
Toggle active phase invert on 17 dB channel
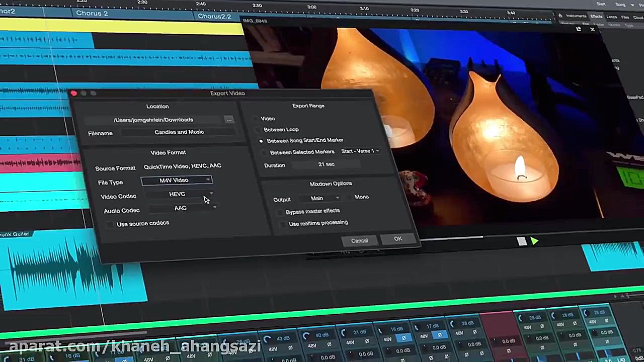tap(440, 335)
